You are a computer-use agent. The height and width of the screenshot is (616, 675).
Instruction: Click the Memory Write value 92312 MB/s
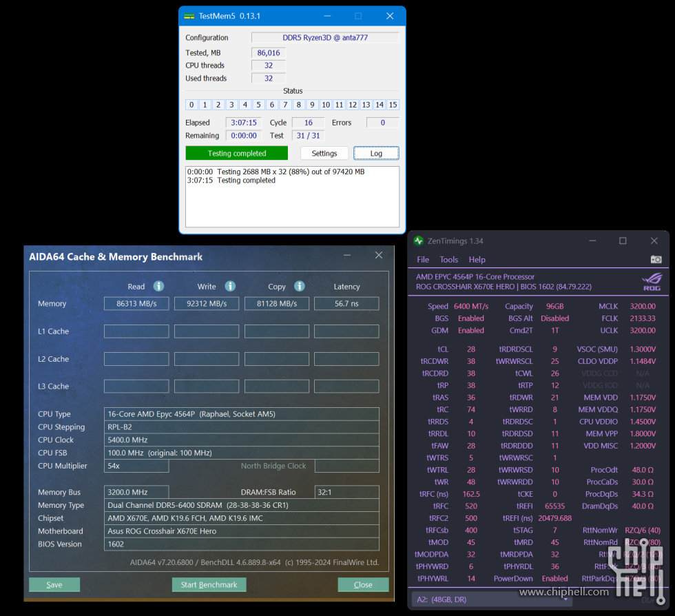click(x=207, y=303)
